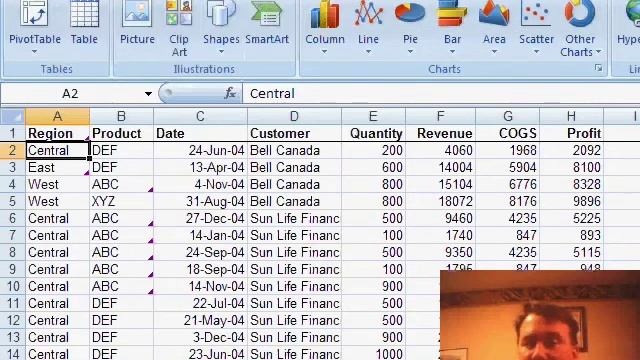
Task: Click the COGS header cell
Action: pyautogui.click(x=507, y=133)
